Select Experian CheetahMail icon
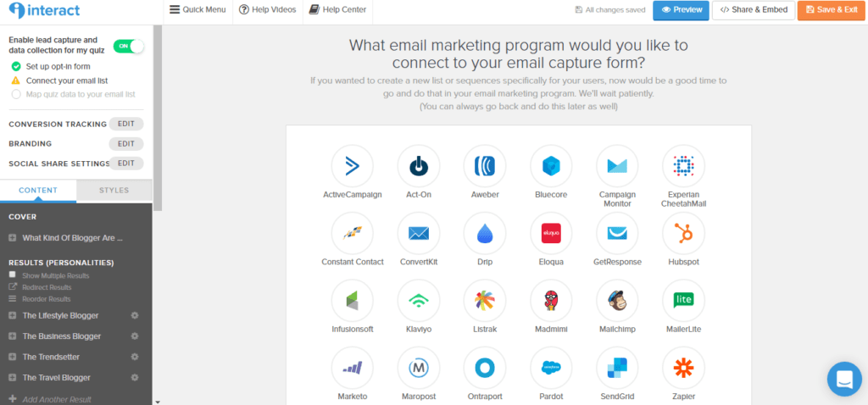The width and height of the screenshot is (868, 405). point(684,166)
